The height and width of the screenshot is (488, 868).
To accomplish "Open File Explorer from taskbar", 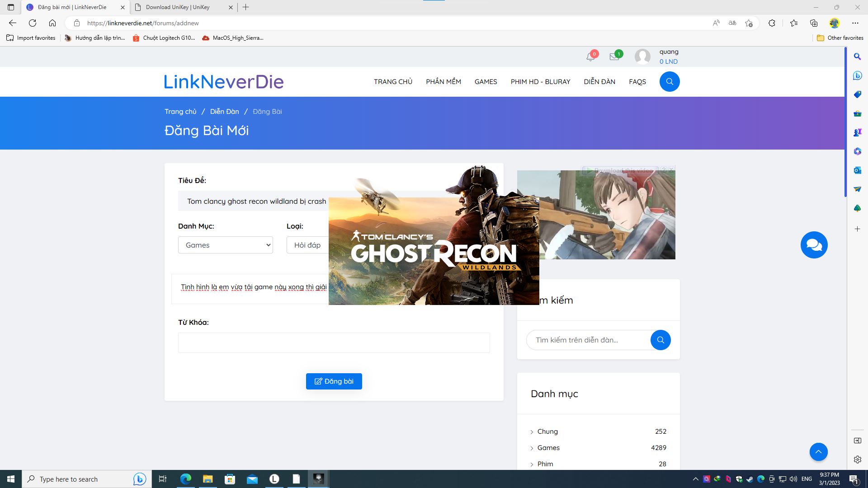I will click(x=208, y=479).
